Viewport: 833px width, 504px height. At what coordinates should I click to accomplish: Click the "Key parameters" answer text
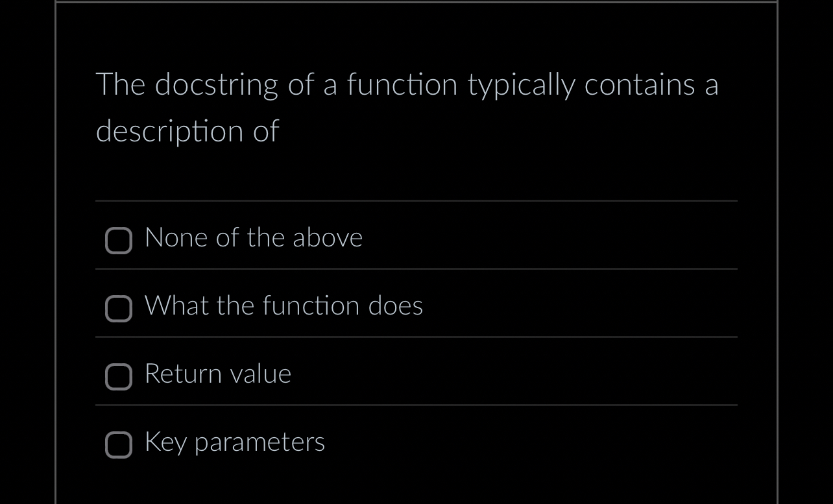(235, 442)
